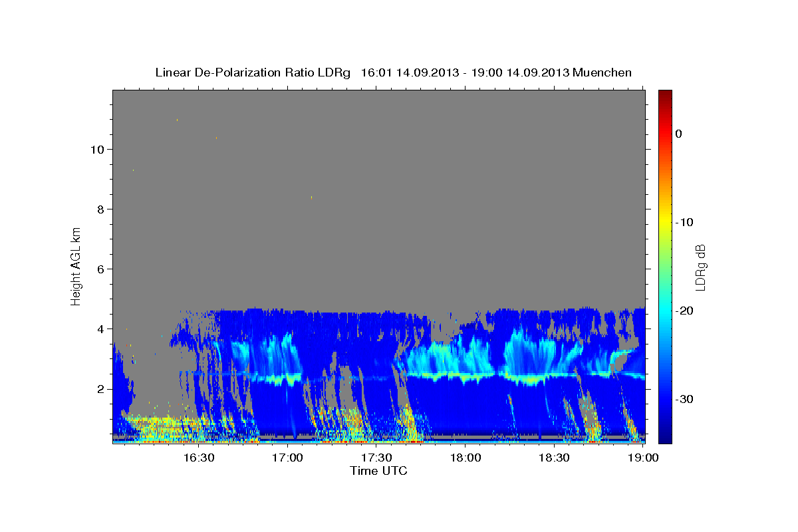Click the 17:00 time tick label
The width and height of the screenshot is (798, 532).
pyautogui.click(x=287, y=458)
